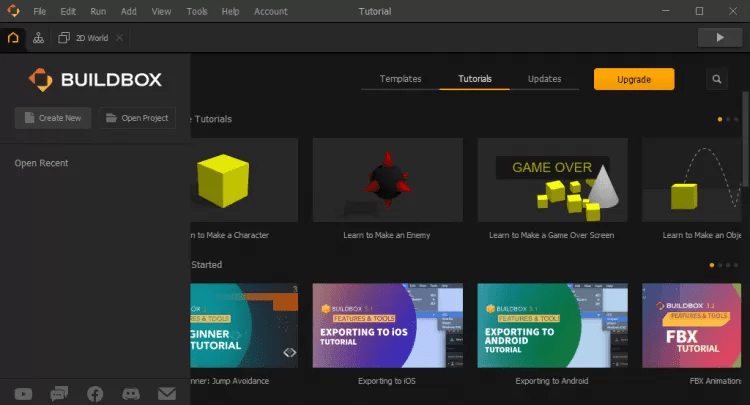Screen dimensions: 750x405
Task: Click the Create New button
Action: coord(53,118)
